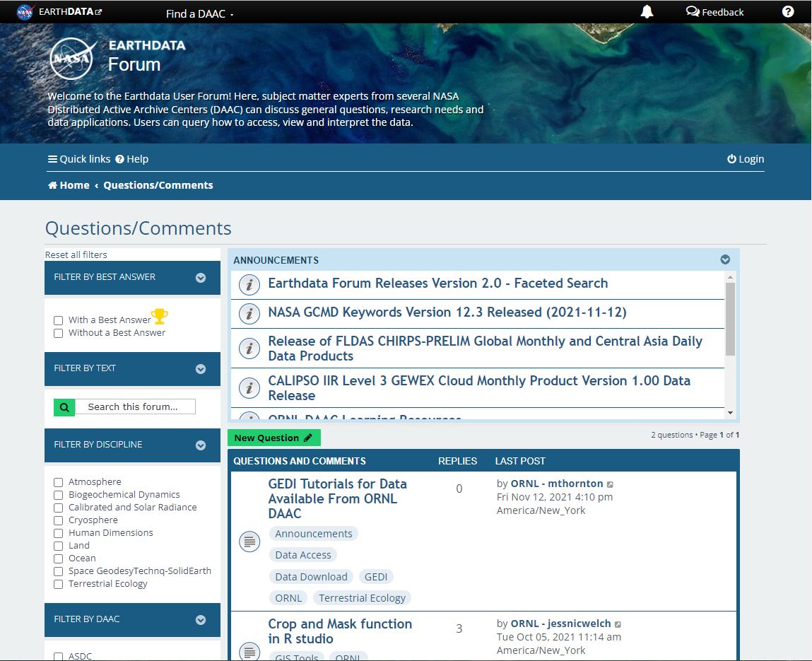This screenshot has height=661, width=812.
Task: Collapse the Filter by Text section
Action: [201, 369]
